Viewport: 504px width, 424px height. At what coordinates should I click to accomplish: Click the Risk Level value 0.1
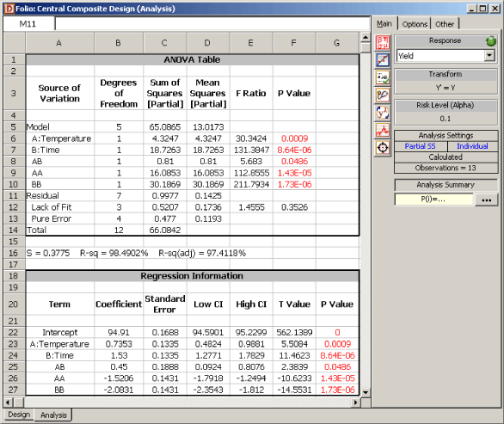point(446,119)
